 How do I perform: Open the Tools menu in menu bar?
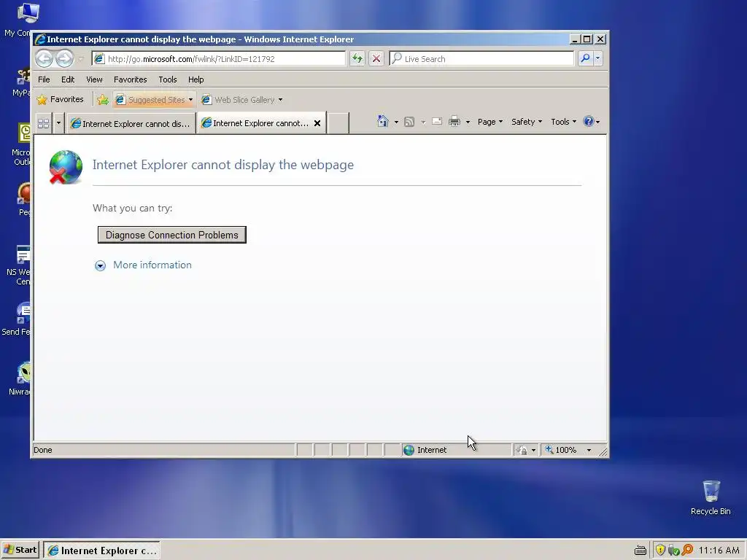coord(168,79)
